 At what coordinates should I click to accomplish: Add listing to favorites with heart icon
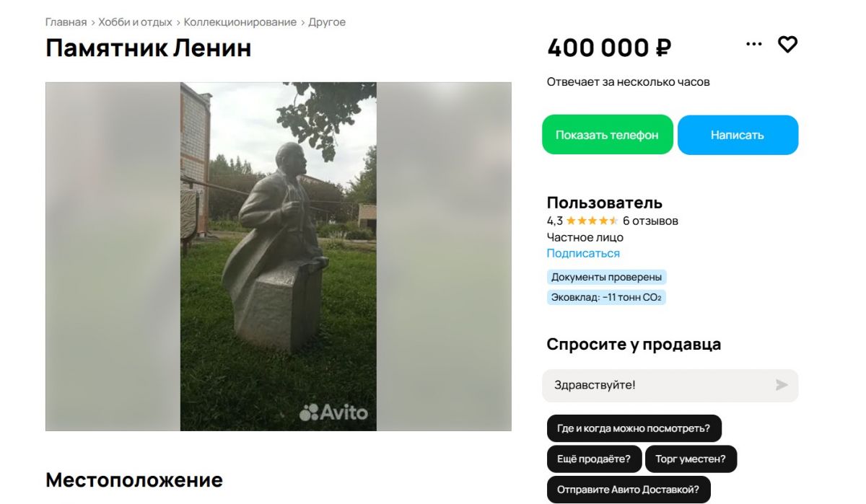(x=787, y=45)
